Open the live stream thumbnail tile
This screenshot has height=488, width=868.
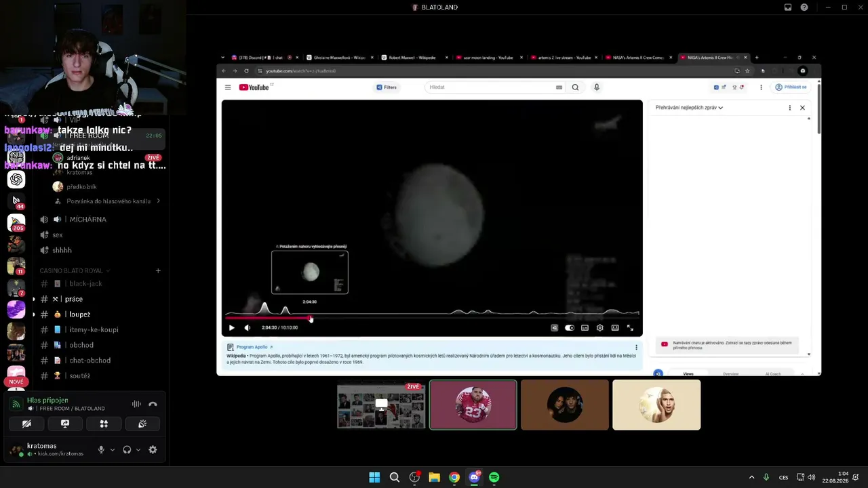tap(381, 405)
